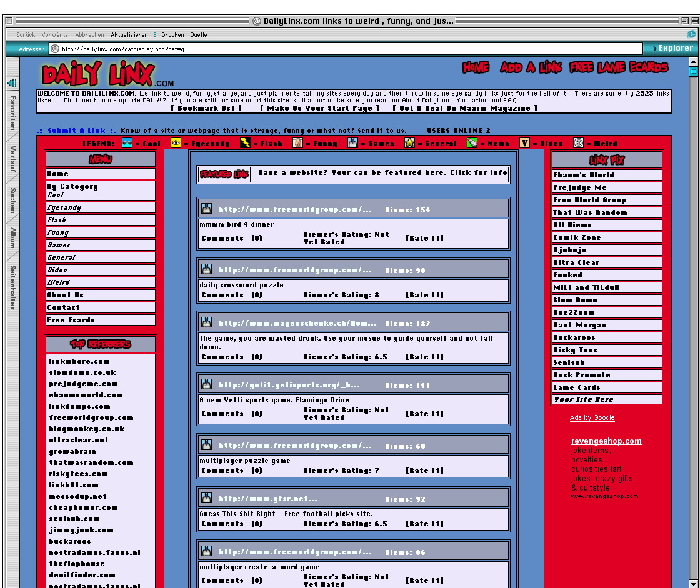Image resolution: width=700 pixels, height=588 pixels.
Task: Click the General star legend icon
Action: [x=409, y=143]
